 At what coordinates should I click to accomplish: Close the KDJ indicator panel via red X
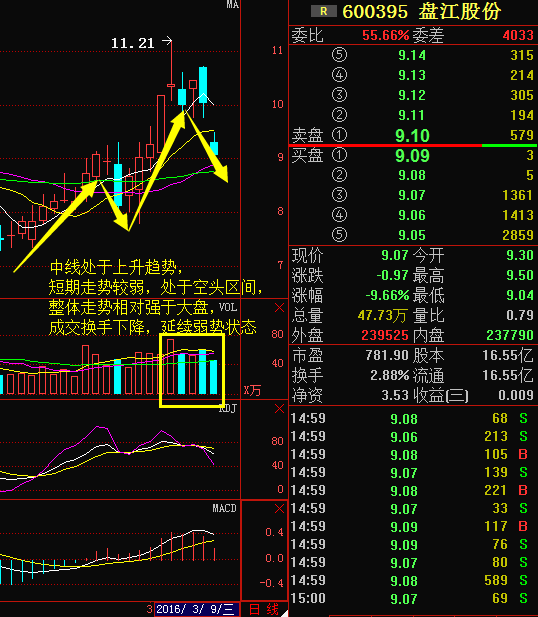(x=279, y=409)
